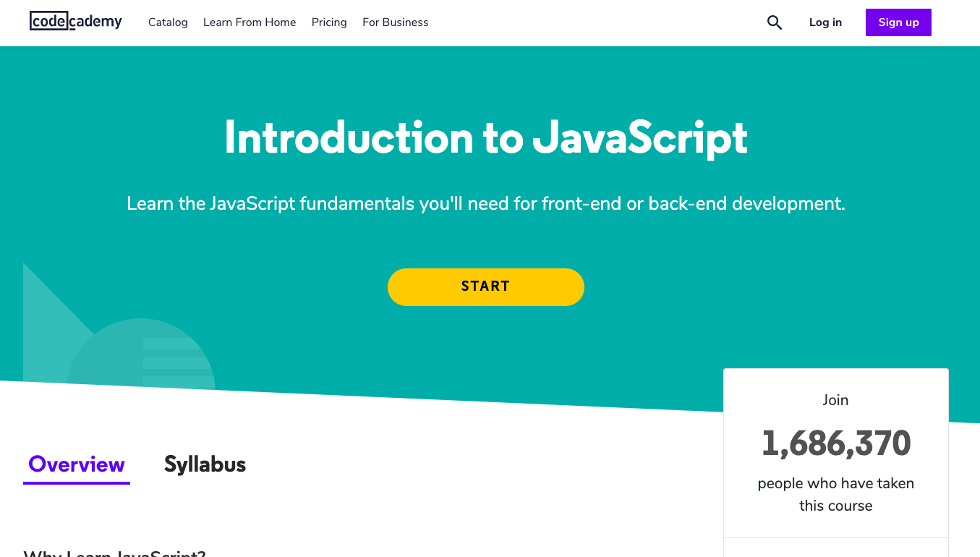Click the 'Why Learn JavaScript?' heading
The height and width of the screenshot is (557, 980).
point(114,553)
